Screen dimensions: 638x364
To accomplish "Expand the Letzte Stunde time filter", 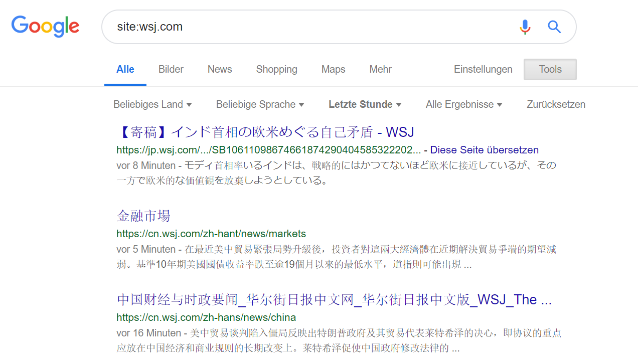I will [x=365, y=104].
